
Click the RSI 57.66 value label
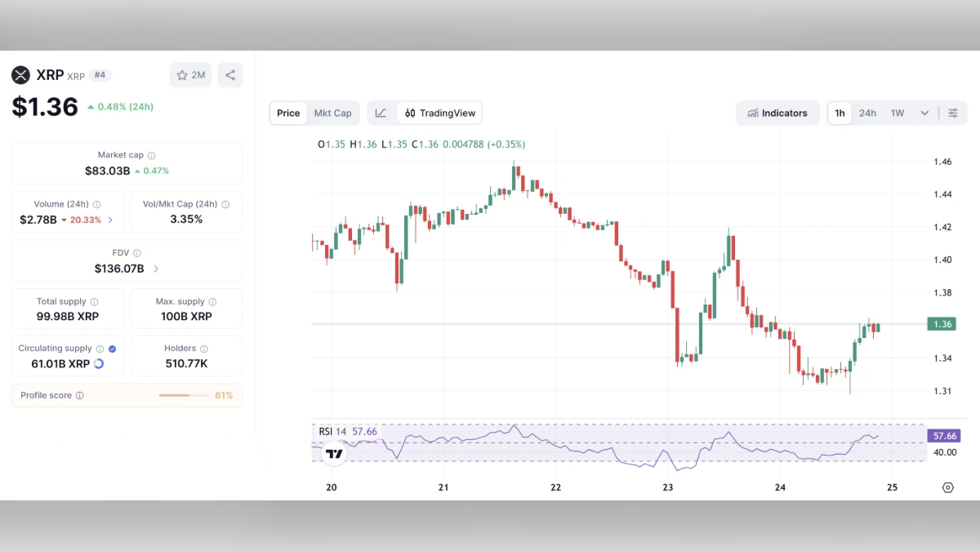coord(944,436)
